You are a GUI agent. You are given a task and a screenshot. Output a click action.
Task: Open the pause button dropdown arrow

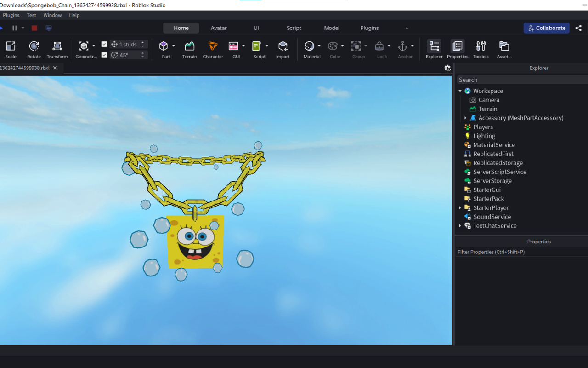(23, 28)
